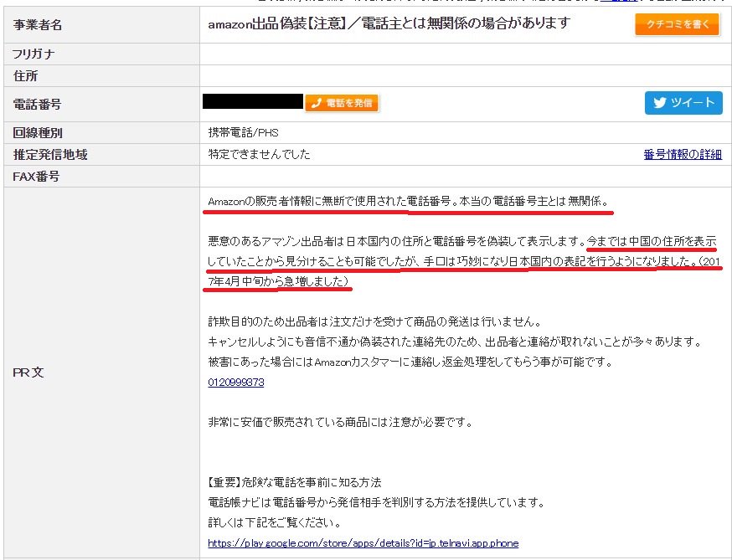Click the 詐欺目的のため出品者は sentence
The height and width of the screenshot is (560, 732).
point(374,321)
